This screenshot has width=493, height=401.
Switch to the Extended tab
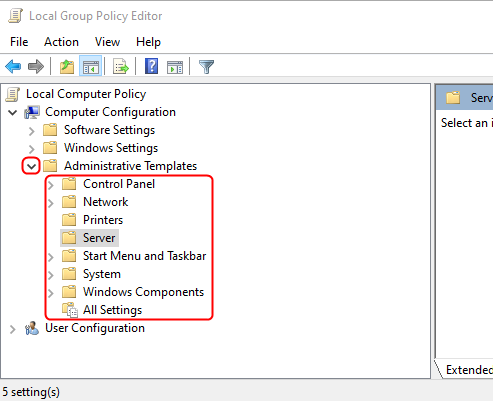tap(468, 370)
